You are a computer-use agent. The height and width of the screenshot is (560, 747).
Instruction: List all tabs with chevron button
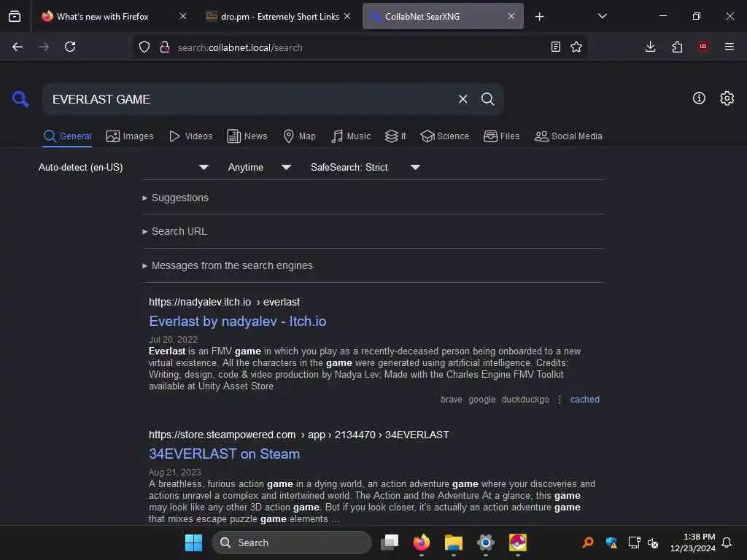pos(602,16)
